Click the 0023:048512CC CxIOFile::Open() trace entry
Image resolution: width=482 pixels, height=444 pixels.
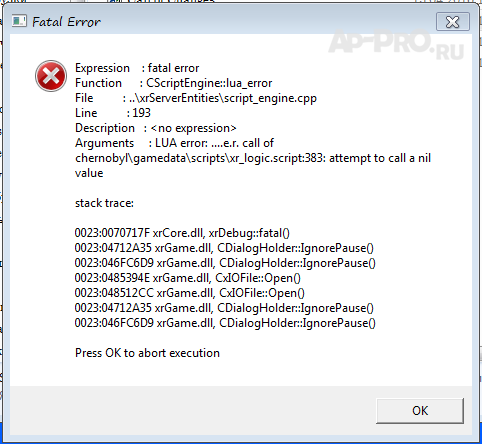190,293
